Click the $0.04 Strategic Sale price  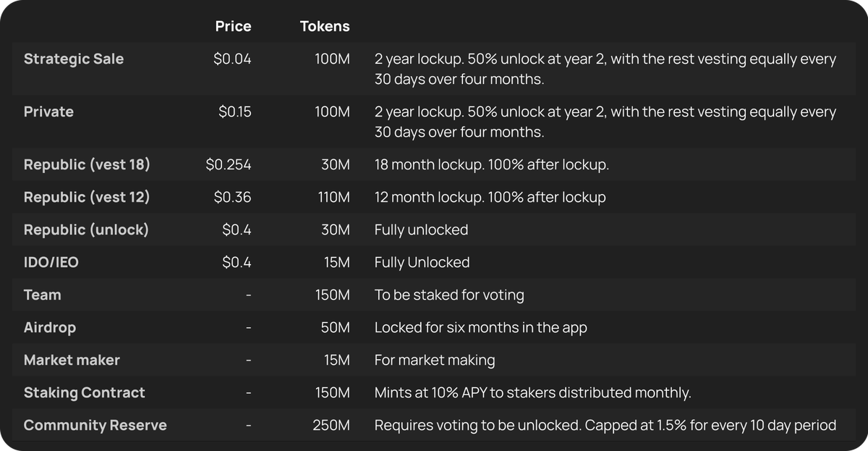click(232, 59)
